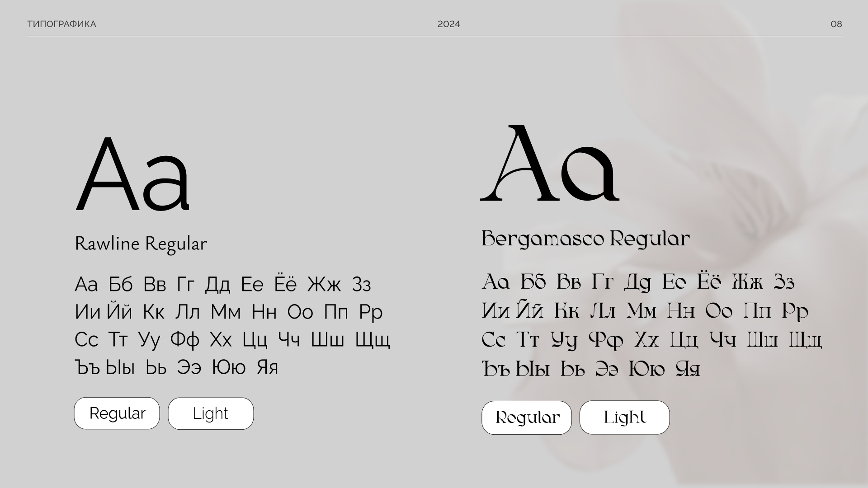The height and width of the screenshot is (488, 868).
Task: Click the ТИПОГРАФИКА header label
Action: point(61,24)
